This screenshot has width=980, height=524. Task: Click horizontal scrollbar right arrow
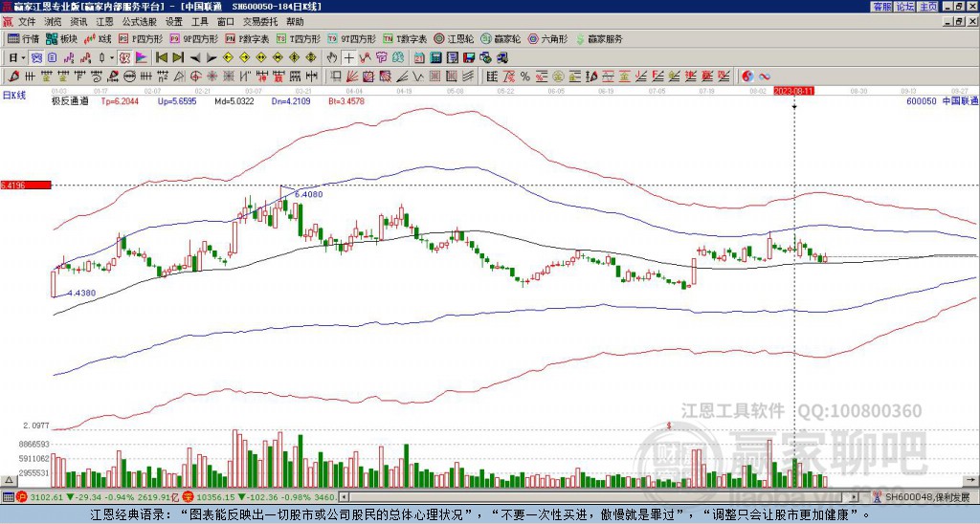pos(855,497)
